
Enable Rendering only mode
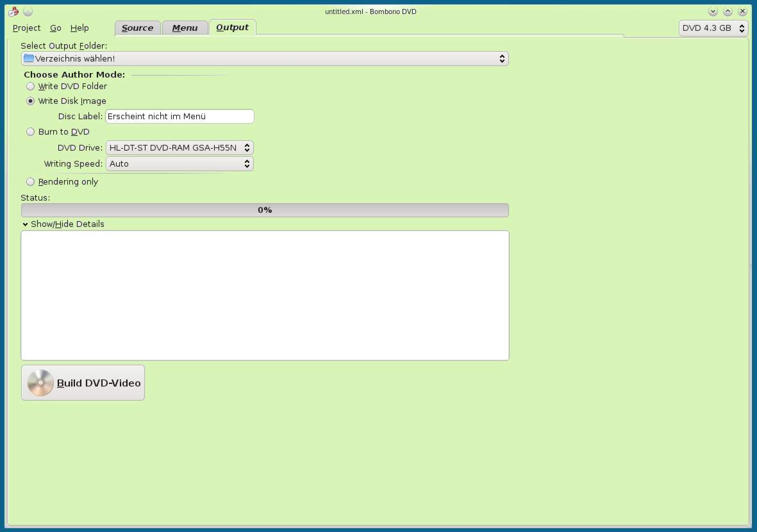coord(30,181)
